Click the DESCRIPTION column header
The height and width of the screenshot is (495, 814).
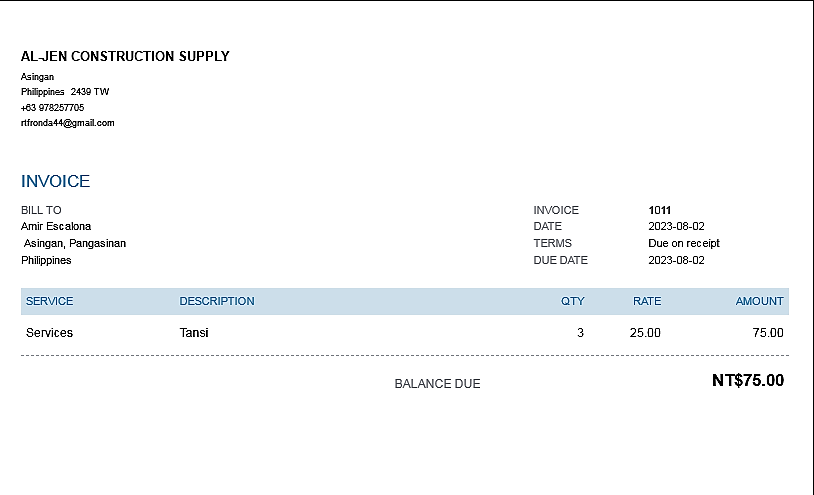point(217,301)
